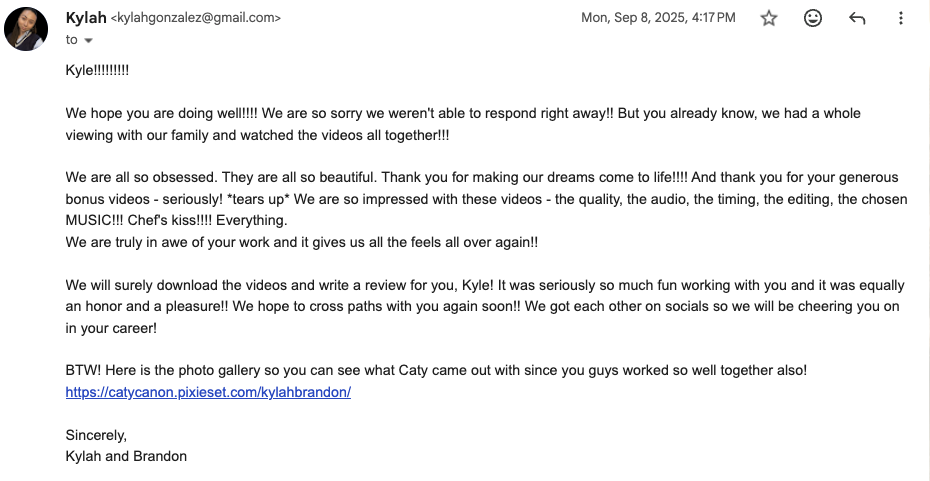The width and height of the screenshot is (930, 481).
Task: Open the catycanon.pixieset.com gallery link
Action: (208, 392)
